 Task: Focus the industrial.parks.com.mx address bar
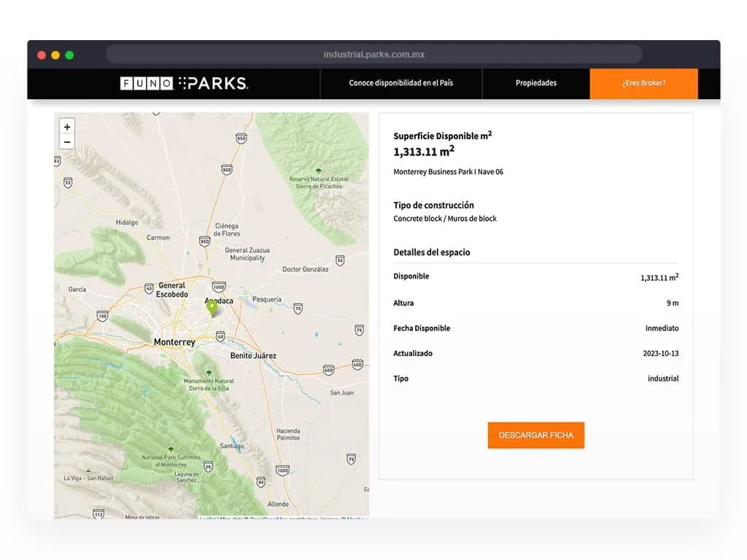(373, 55)
